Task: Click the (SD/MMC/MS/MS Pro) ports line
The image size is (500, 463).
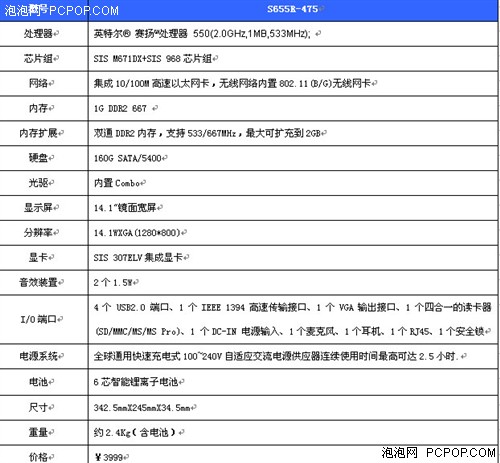Action: 290,331
